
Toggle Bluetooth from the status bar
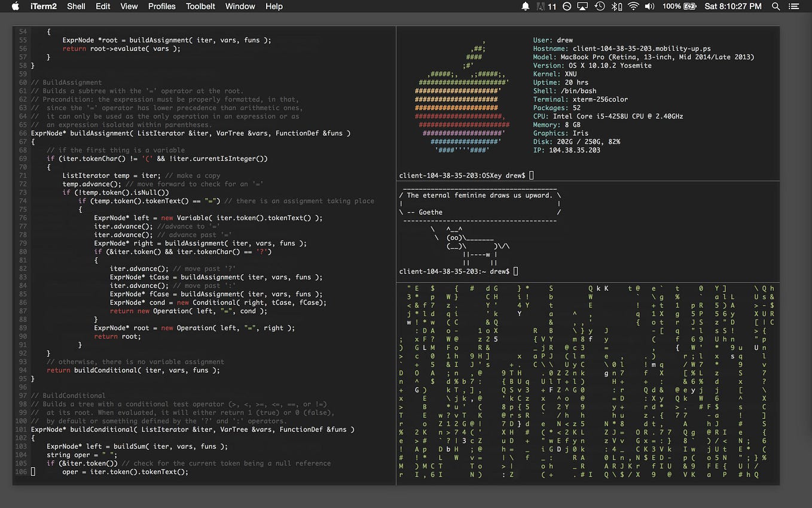(615, 7)
